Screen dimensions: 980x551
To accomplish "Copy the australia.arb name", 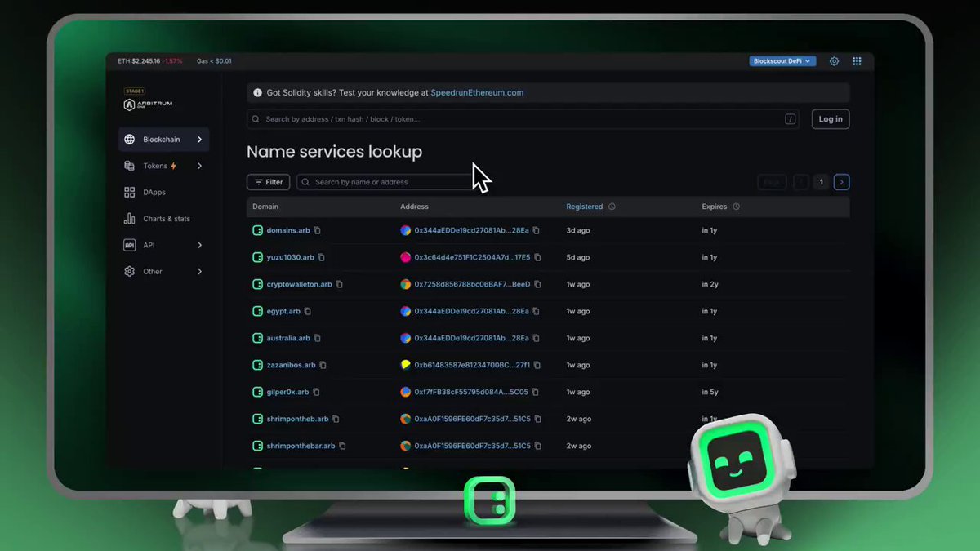I will click(x=318, y=338).
